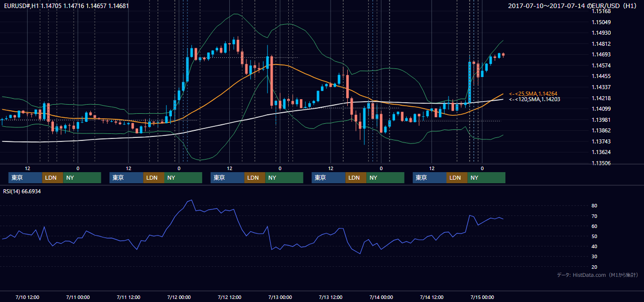
Task: Click the 7/12 00:00 time label
Action: (x=179, y=297)
